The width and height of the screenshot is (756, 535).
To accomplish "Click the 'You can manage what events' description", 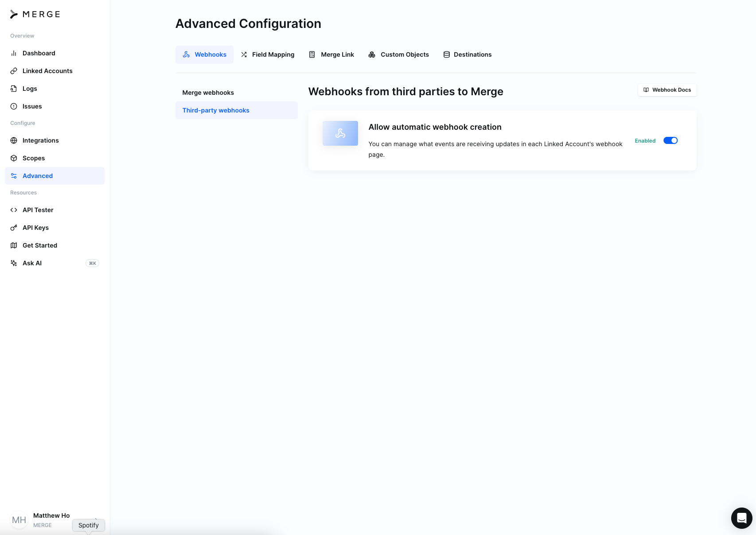I will click(x=495, y=149).
